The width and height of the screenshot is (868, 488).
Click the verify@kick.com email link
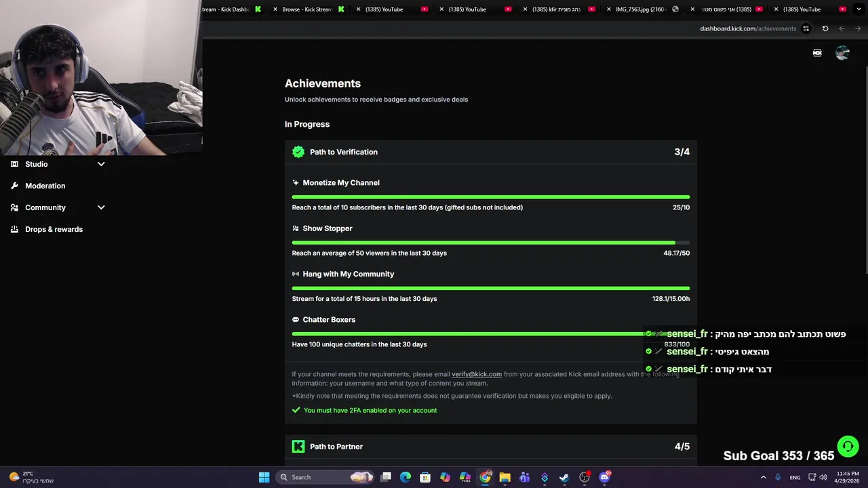[477, 374]
